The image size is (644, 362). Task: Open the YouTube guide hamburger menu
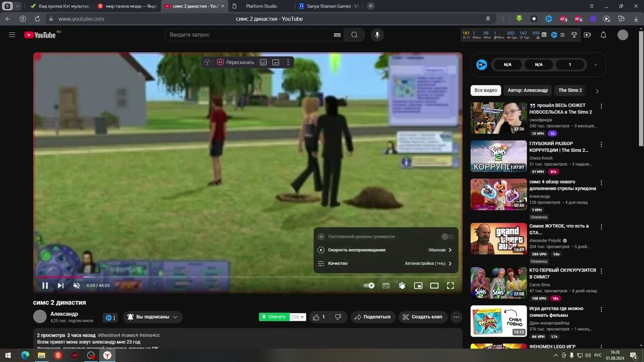[x=12, y=35]
